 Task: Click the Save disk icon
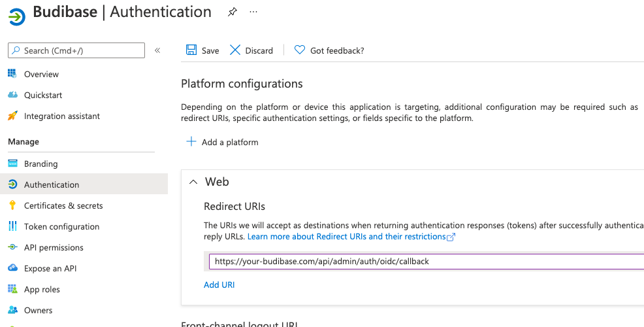191,50
